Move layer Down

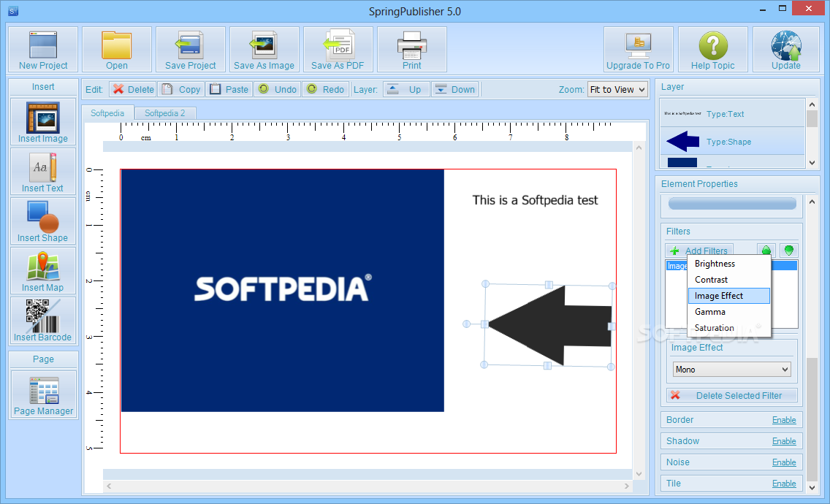point(454,89)
